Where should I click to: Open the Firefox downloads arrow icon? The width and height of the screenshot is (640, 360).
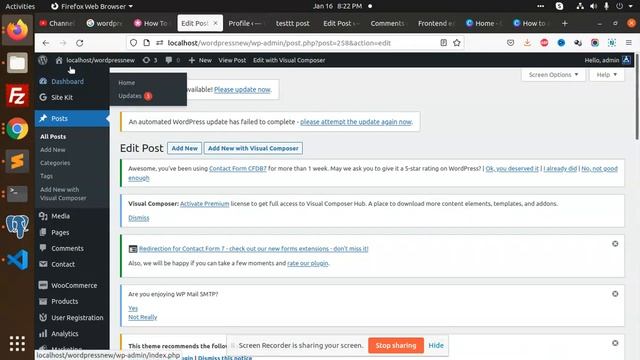click(527, 43)
